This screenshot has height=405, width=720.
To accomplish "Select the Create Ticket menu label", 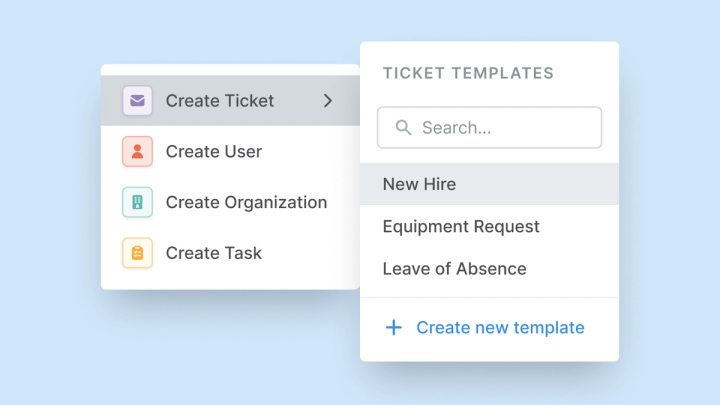I will coord(220,101).
